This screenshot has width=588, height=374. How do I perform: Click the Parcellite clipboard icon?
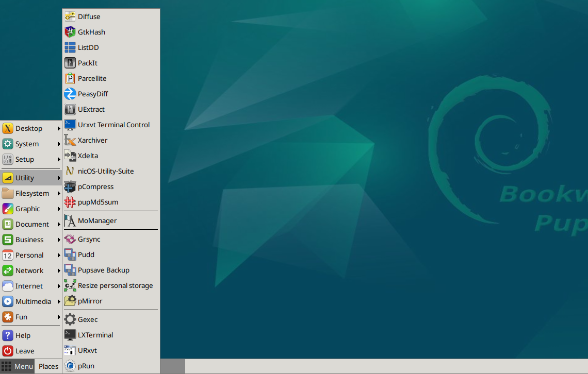coord(70,78)
